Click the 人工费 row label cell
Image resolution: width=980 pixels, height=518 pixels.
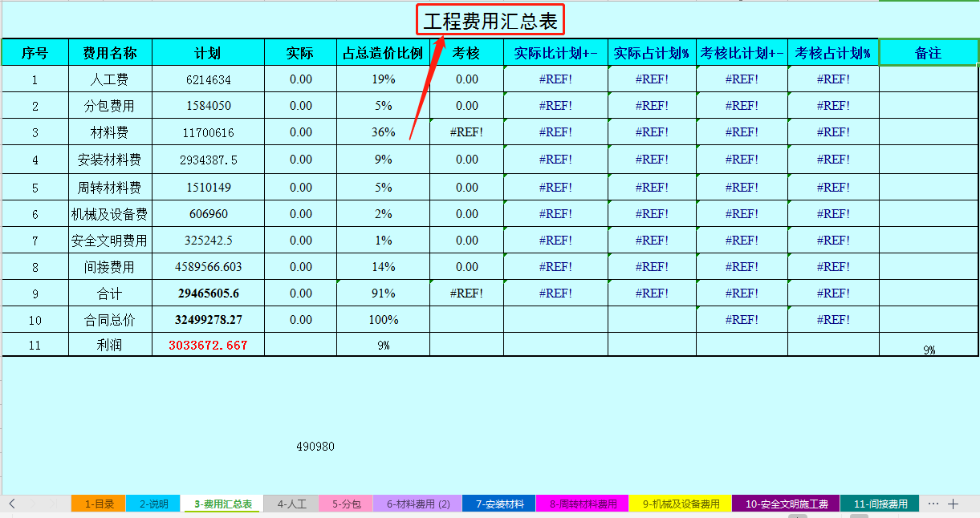coord(112,79)
